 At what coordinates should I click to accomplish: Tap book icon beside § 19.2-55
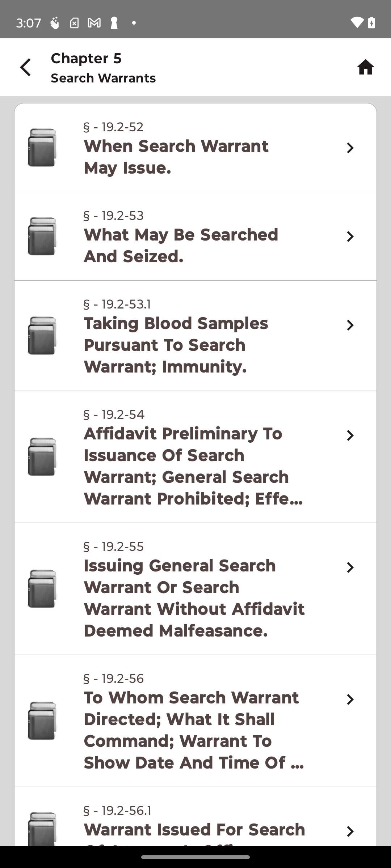click(42, 589)
